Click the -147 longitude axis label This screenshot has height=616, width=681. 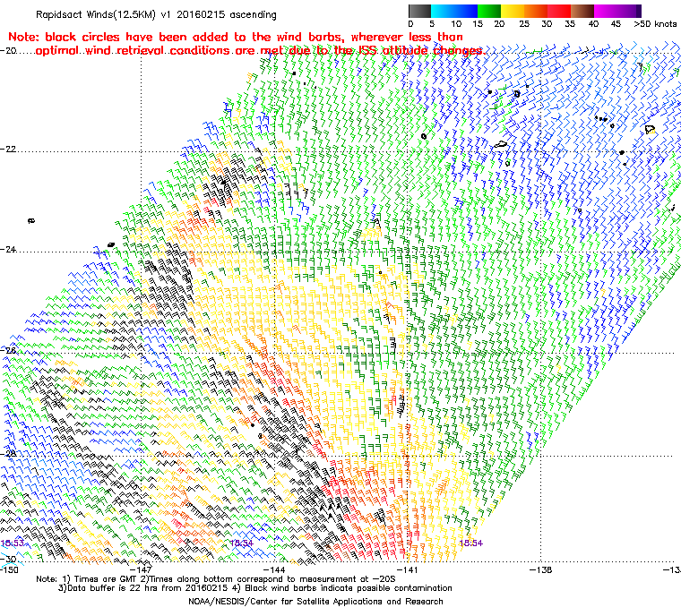point(142,569)
